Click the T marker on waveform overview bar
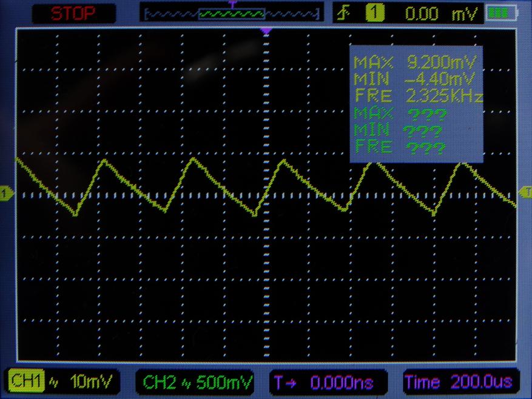 pyautogui.click(x=232, y=4)
